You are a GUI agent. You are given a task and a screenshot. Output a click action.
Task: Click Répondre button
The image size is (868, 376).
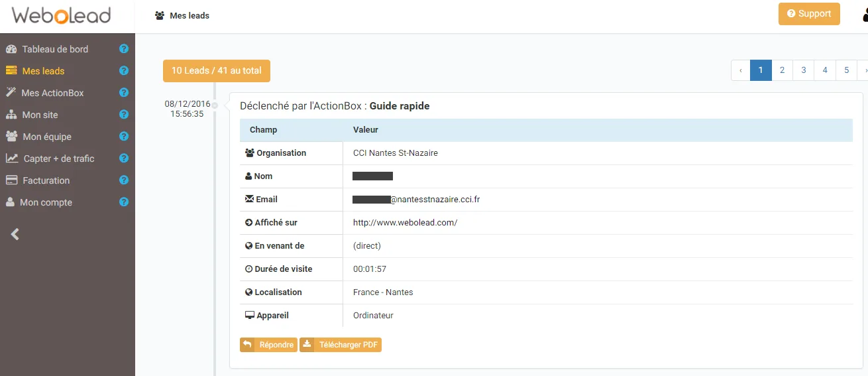click(268, 345)
